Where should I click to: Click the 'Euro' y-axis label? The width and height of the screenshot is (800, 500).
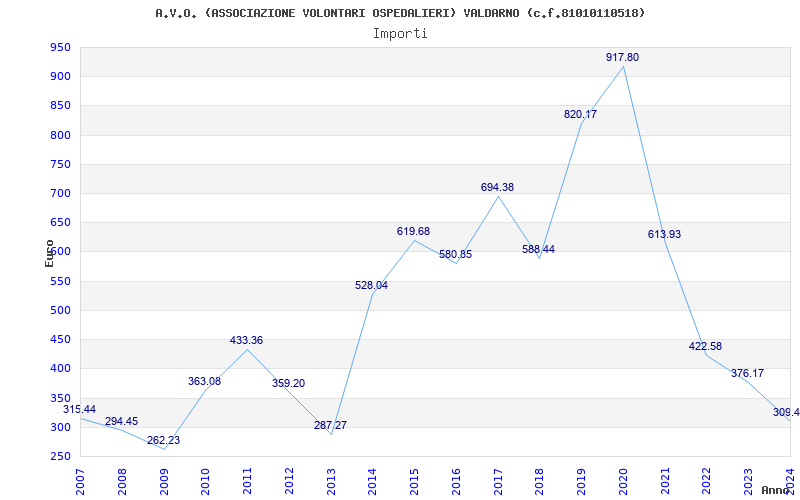[x=49, y=253]
